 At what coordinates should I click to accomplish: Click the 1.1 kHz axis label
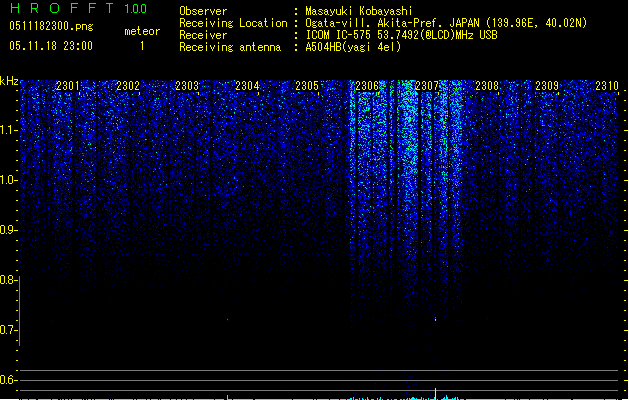[9, 130]
